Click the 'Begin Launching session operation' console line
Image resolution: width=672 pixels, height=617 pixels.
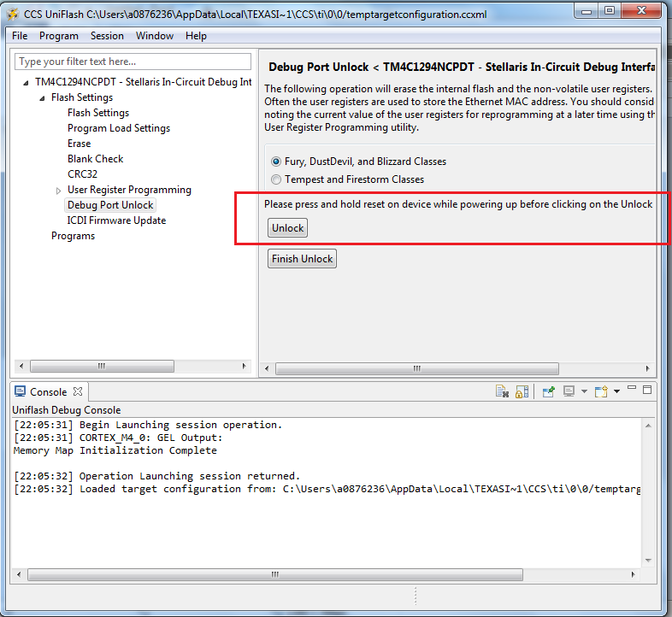click(148, 425)
